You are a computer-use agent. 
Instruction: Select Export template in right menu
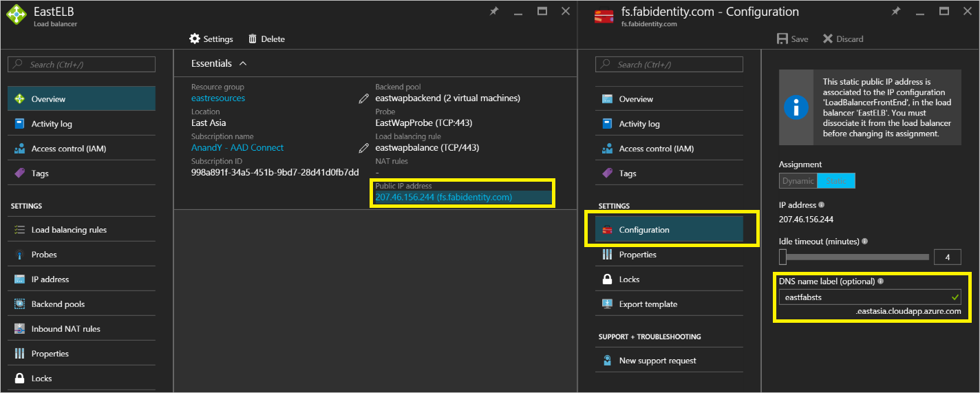click(648, 304)
